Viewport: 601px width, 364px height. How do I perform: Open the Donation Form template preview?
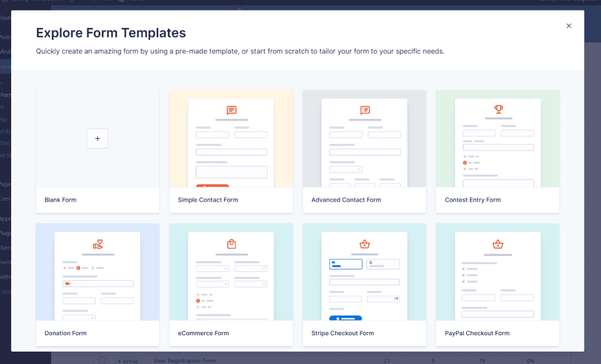pyautogui.click(x=97, y=272)
